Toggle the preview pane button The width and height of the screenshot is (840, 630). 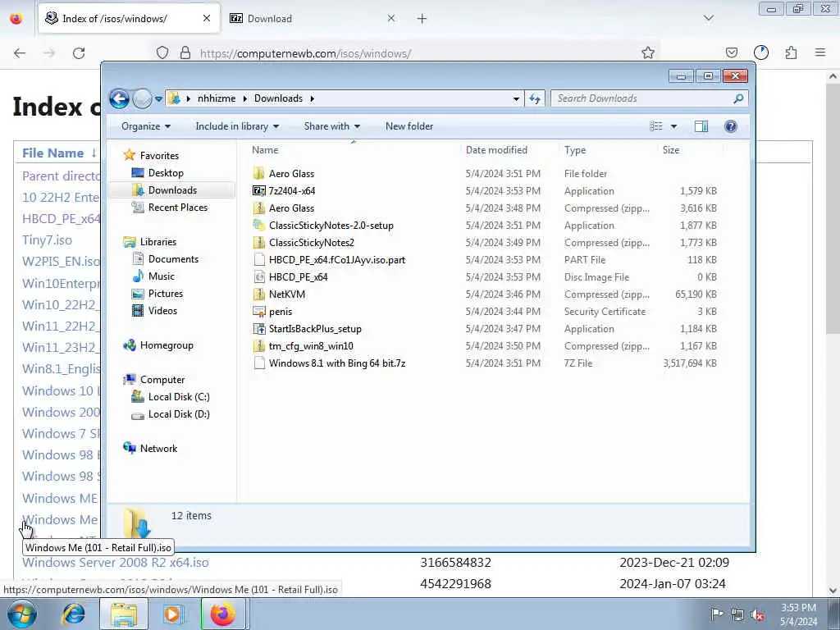[701, 126]
